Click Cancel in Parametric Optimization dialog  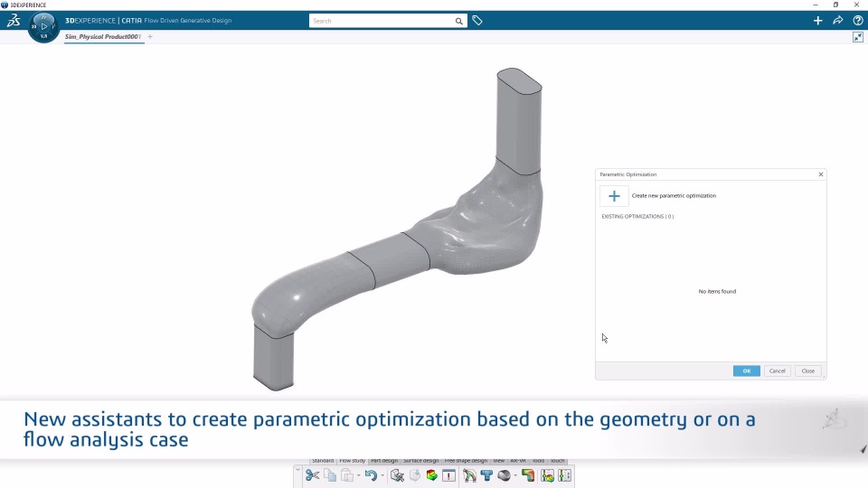tap(778, 371)
